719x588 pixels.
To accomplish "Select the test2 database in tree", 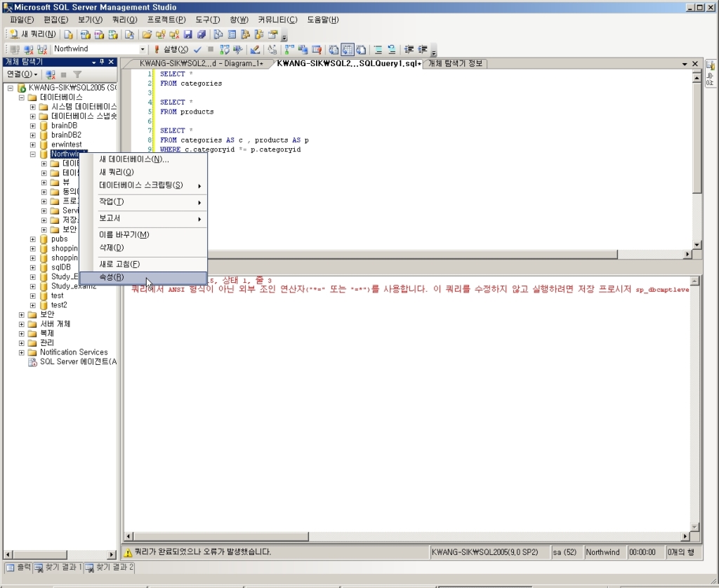I will (x=59, y=305).
